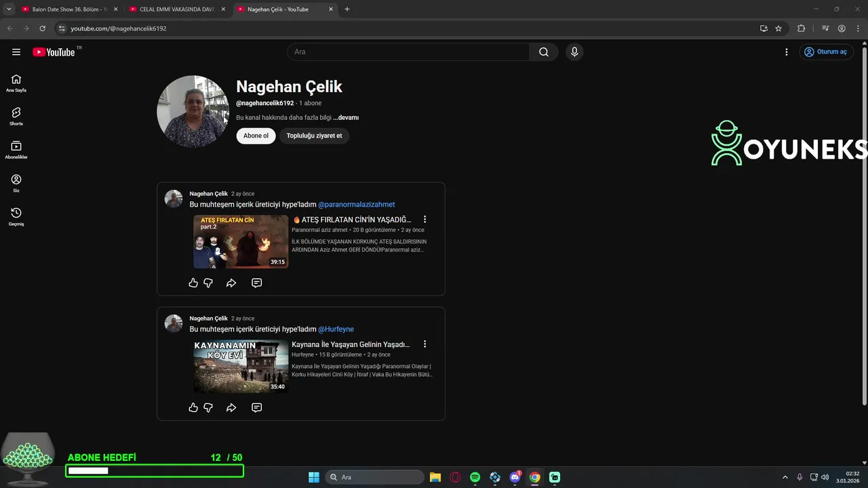Dislike the Hurfeyne hype post
Screen dimensions: 868x488
(208, 407)
